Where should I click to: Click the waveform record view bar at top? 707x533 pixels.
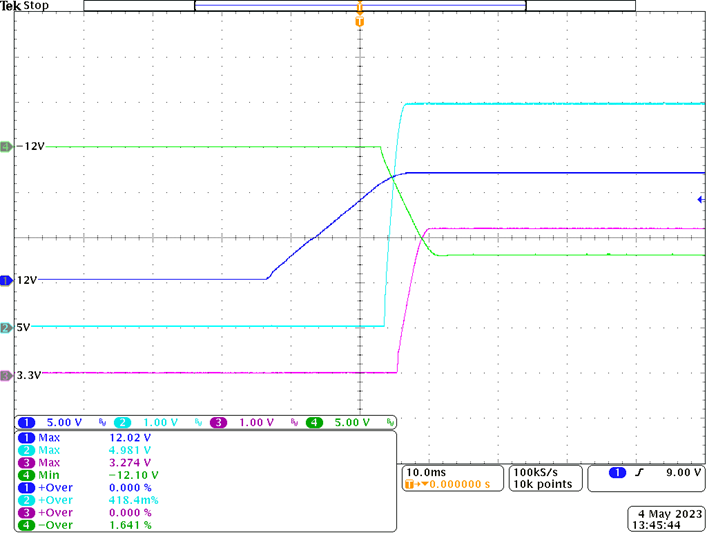[x=359, y=6]
